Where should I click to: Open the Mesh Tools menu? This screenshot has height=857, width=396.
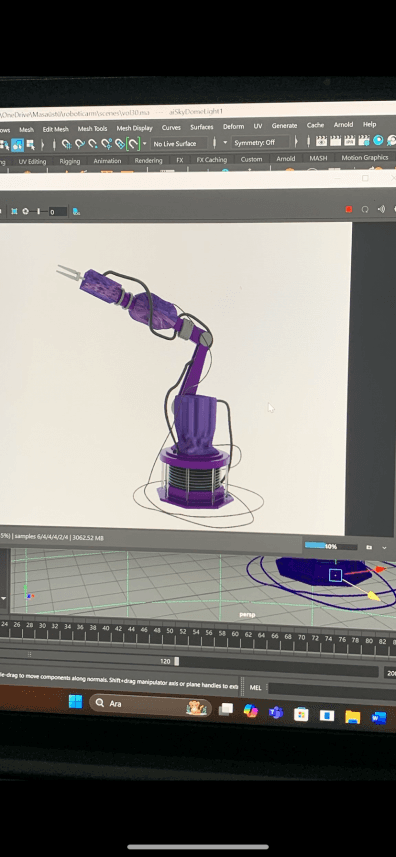tap(92, 128)
